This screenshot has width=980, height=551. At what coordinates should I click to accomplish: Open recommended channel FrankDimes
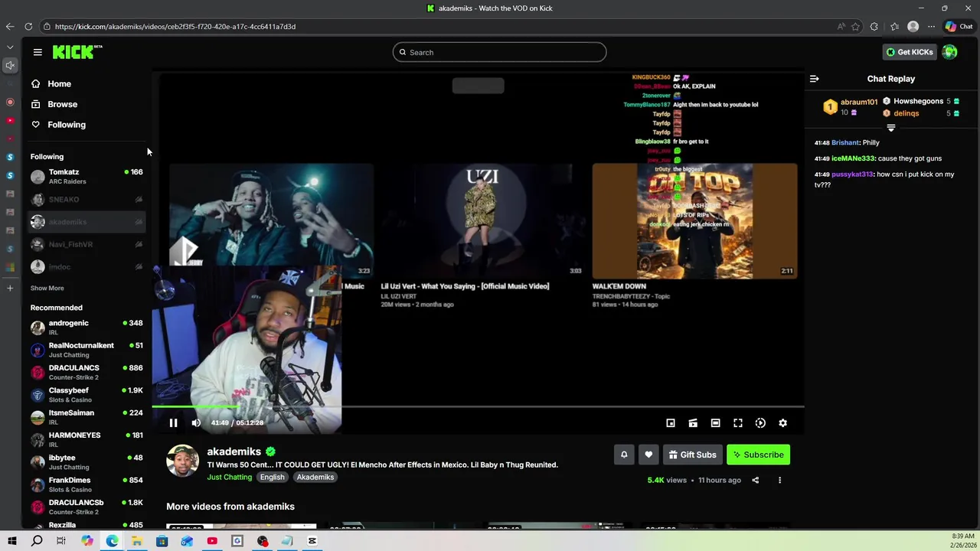tap(87, 484)
